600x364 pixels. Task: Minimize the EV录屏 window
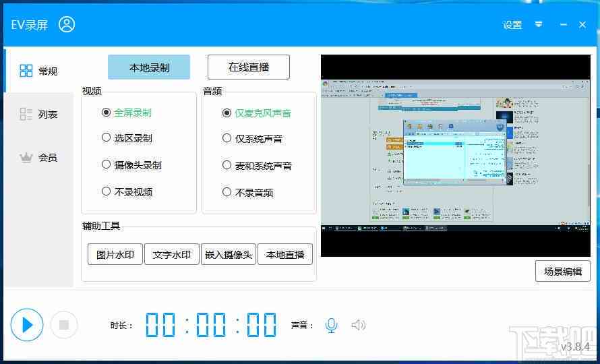point(564,24)
